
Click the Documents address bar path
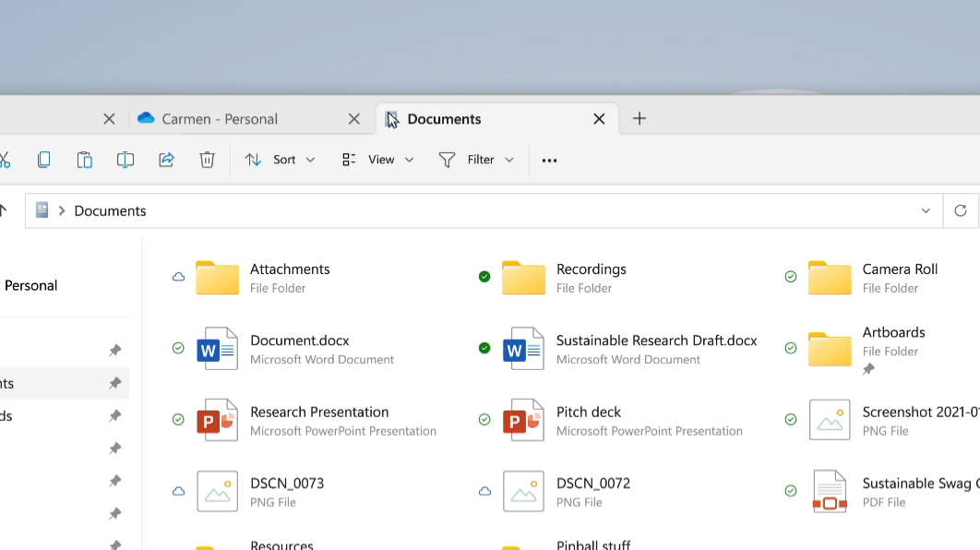pos(110,210)
